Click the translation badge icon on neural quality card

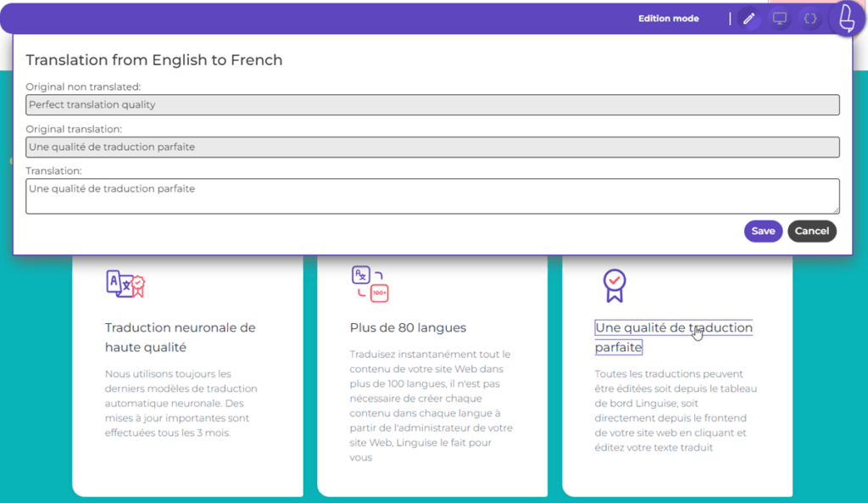tap(125, 284)
